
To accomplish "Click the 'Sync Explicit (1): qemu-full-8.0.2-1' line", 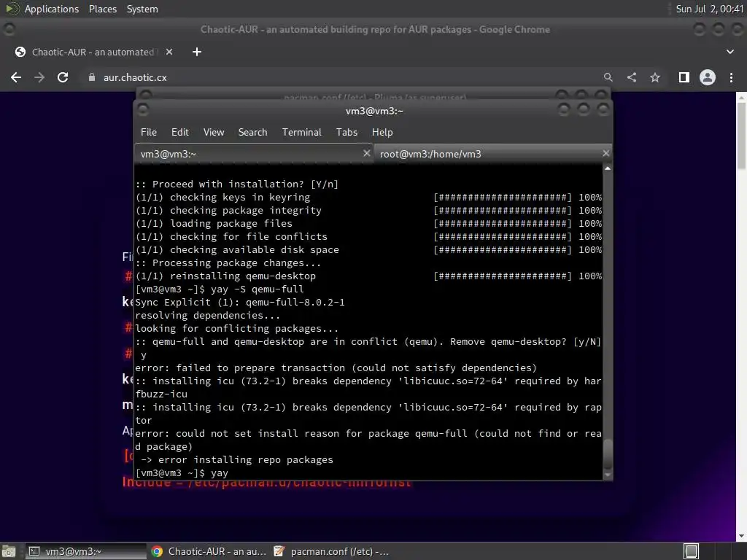I will (239, 302).
